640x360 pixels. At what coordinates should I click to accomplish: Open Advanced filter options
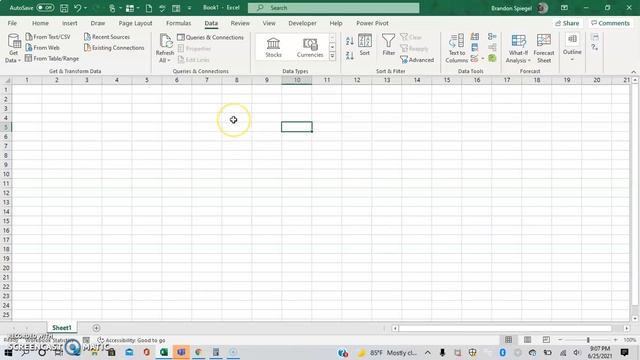[x=417, y=60]
